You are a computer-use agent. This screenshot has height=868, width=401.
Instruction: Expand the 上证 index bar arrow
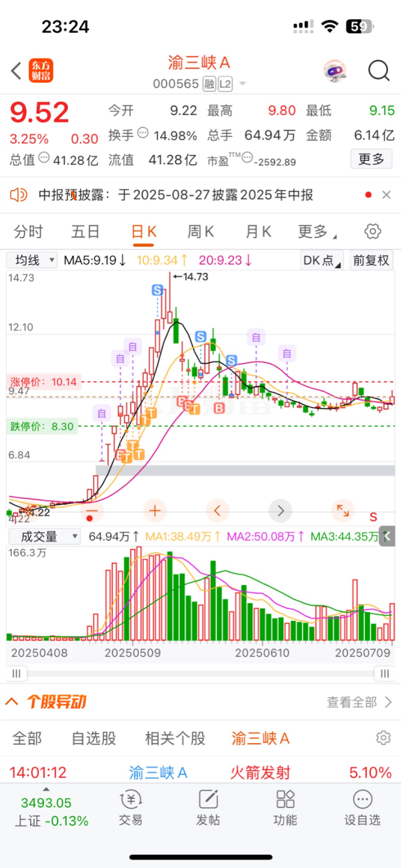[x=46, y=789]
